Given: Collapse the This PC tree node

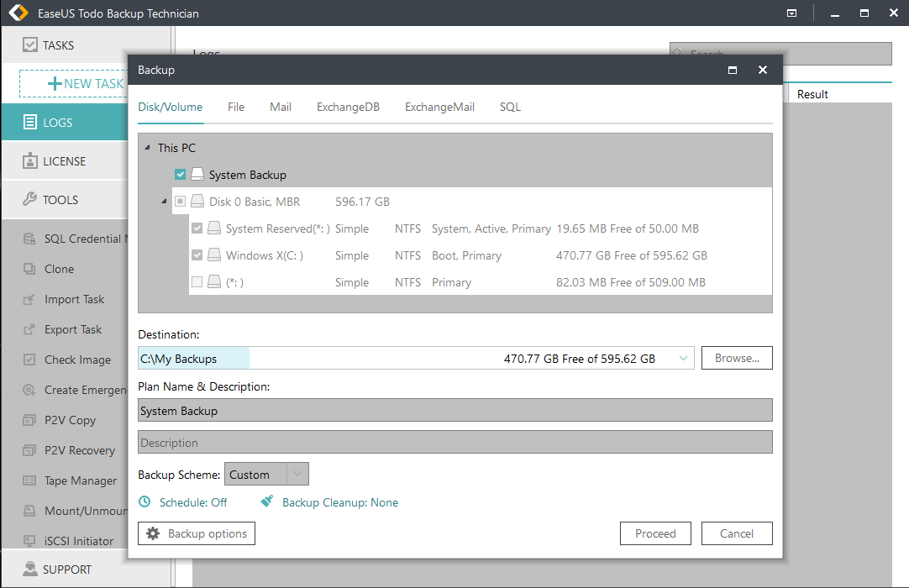Looking at the screenshot, I should point(147,147).
